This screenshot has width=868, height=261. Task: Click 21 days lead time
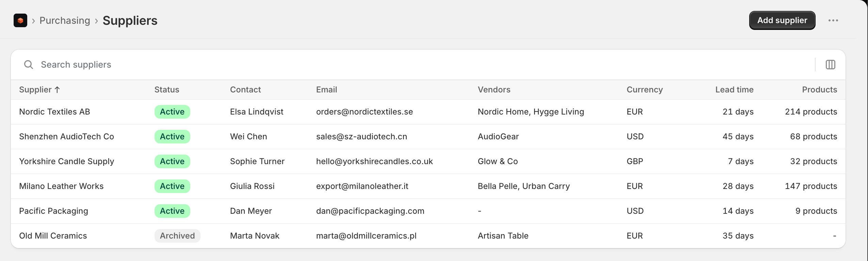[738, 112]
